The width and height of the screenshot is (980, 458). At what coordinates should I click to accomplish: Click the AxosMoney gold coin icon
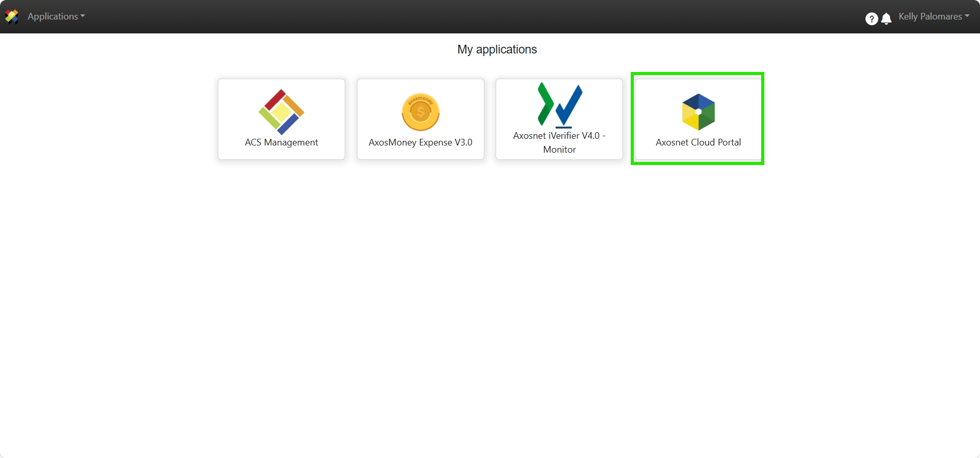coord(421,112)
